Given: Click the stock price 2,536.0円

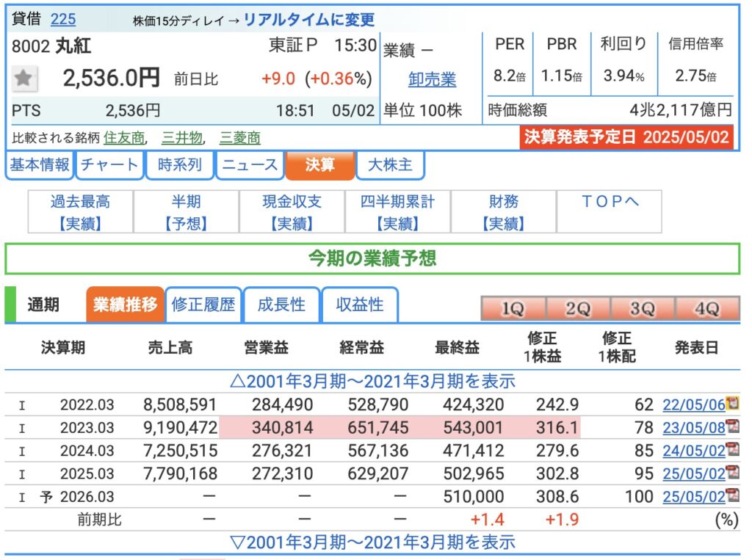Looking at the screenshot, I should pyautogui.click(x=112, y=78).
